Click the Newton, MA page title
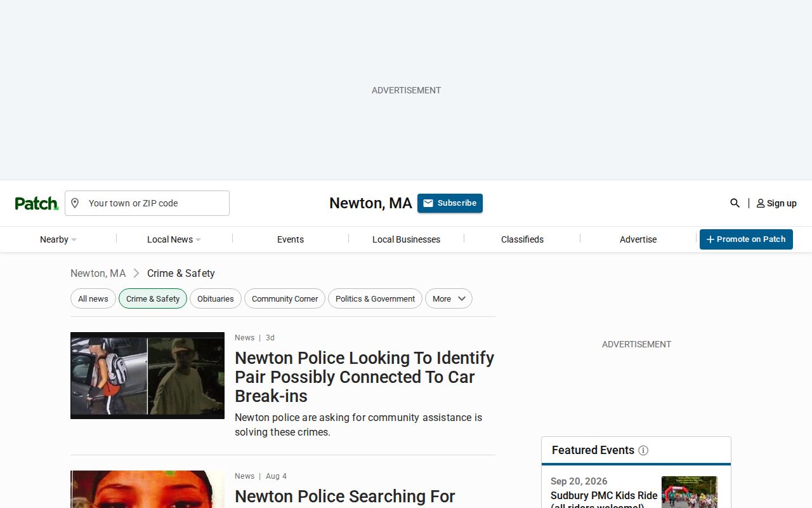This screenshot has height=508, width=812. click(x=370, y=203)
